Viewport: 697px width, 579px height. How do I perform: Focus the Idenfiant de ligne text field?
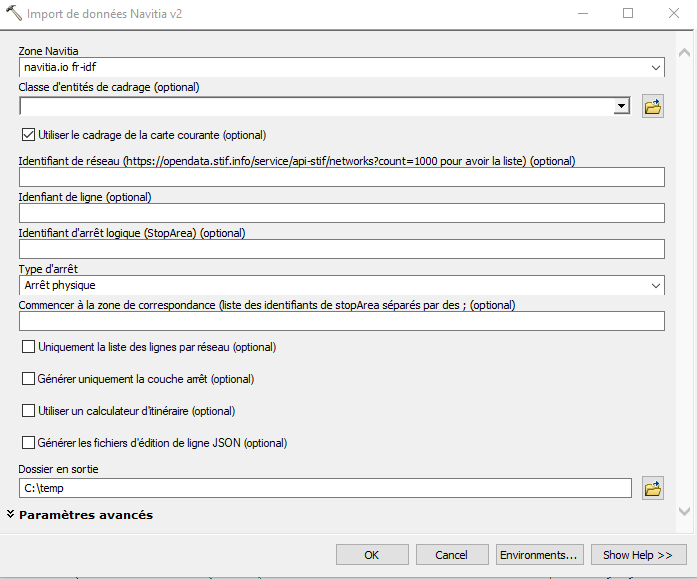(341, 213)
